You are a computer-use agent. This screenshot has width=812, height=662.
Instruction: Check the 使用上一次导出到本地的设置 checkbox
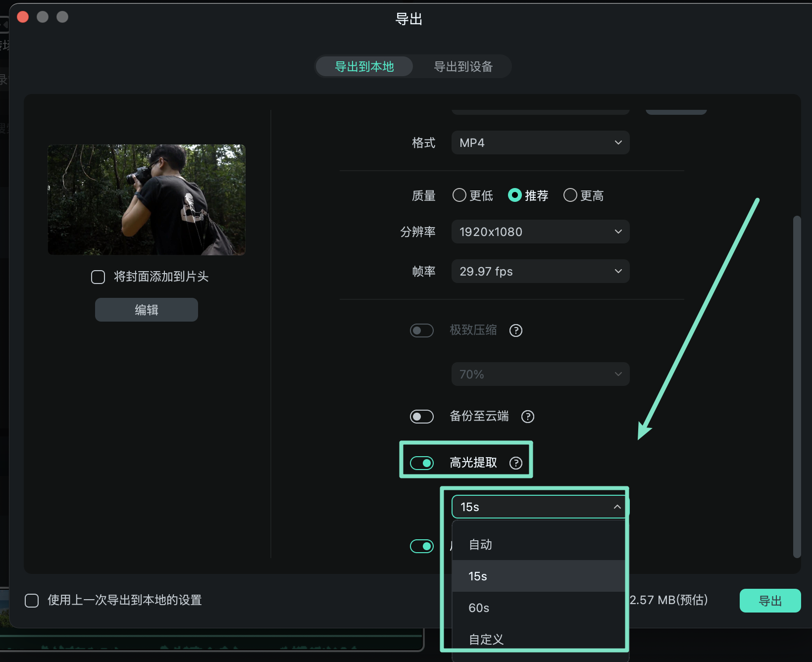32,600
